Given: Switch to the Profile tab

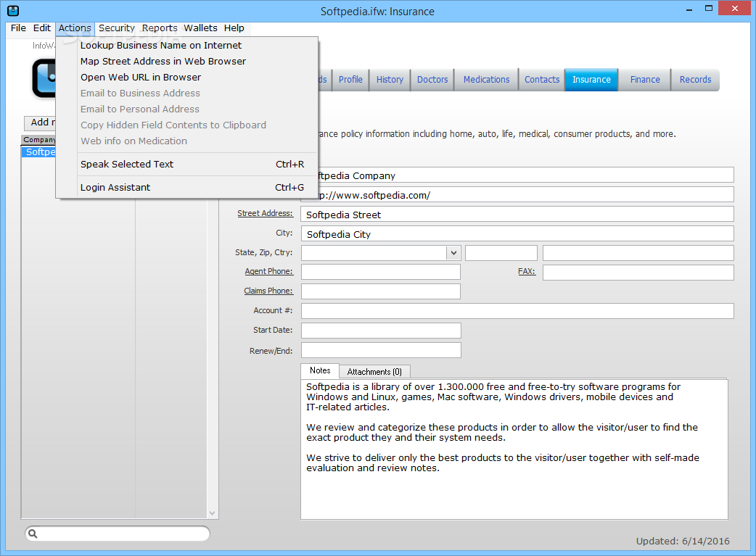Looking at the screenshot, I should 350,80.
